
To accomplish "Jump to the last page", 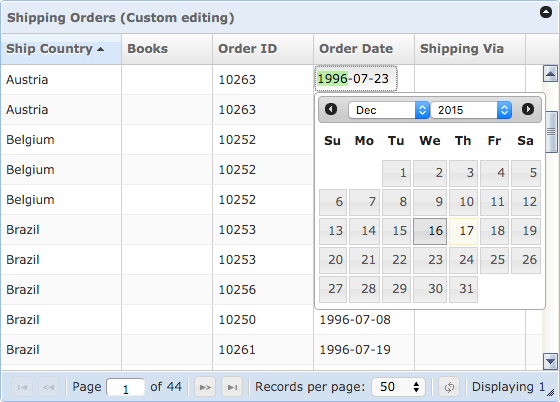I will 232,387.
